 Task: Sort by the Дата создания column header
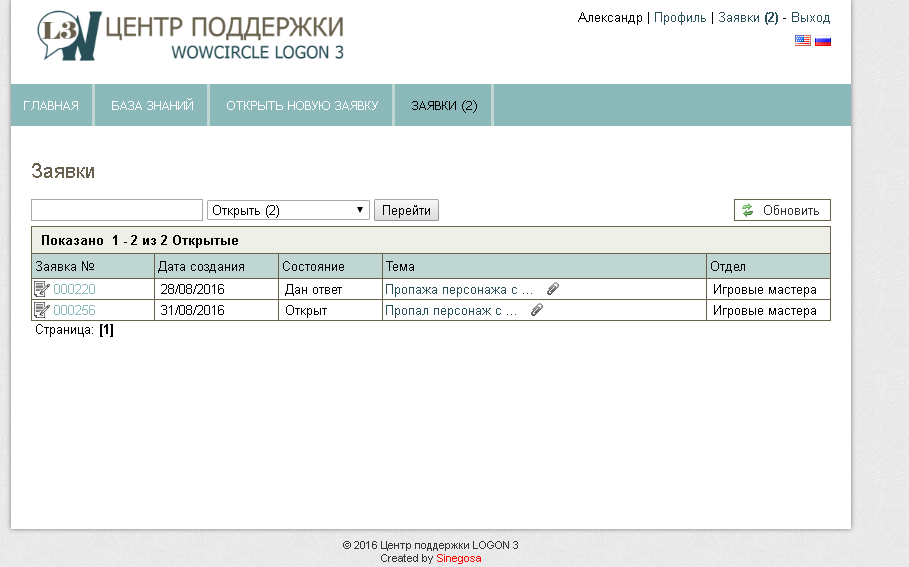point(201,266)
